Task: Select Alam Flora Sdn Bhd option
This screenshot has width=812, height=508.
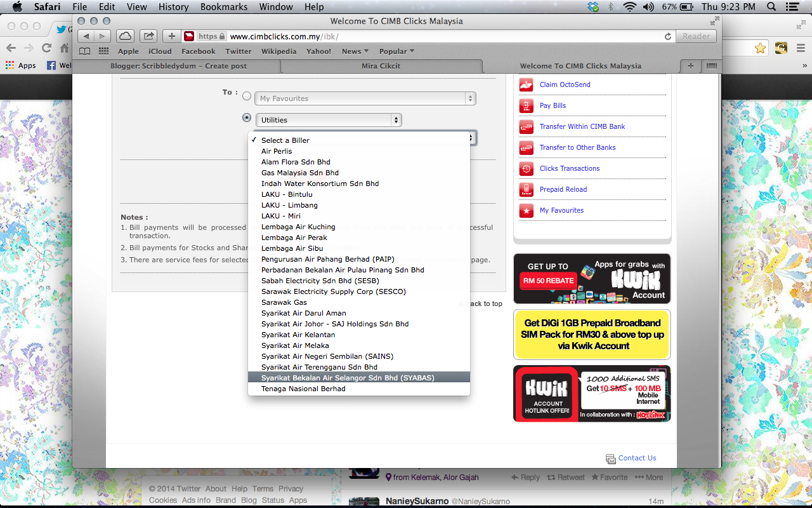Action: [x=359, y=162]
